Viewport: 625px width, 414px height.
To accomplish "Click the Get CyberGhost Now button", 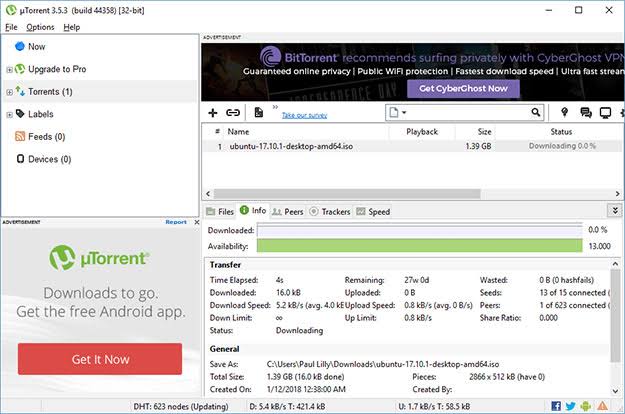I will click(x=463, y=88).
